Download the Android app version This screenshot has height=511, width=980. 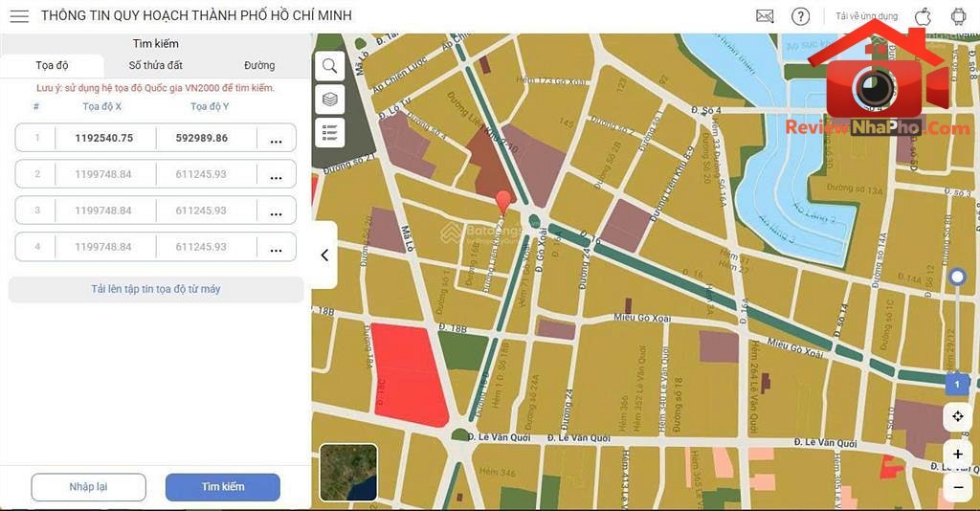(x=958, y=16)
